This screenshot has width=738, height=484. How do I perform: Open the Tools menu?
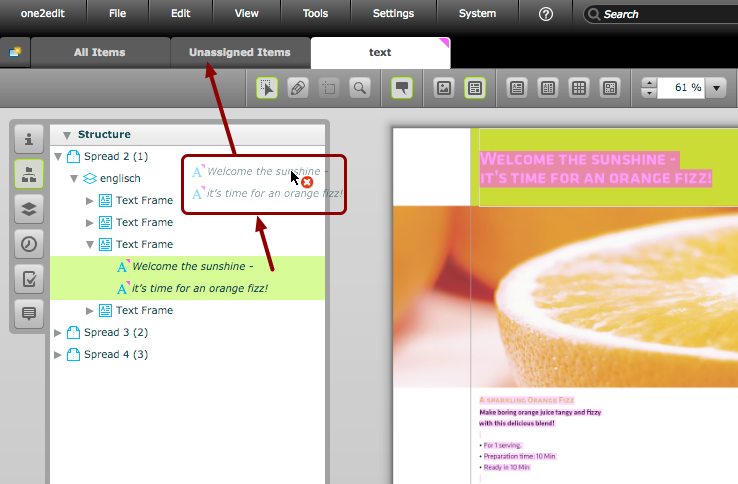pyautogui.click(x=315, y=14)
